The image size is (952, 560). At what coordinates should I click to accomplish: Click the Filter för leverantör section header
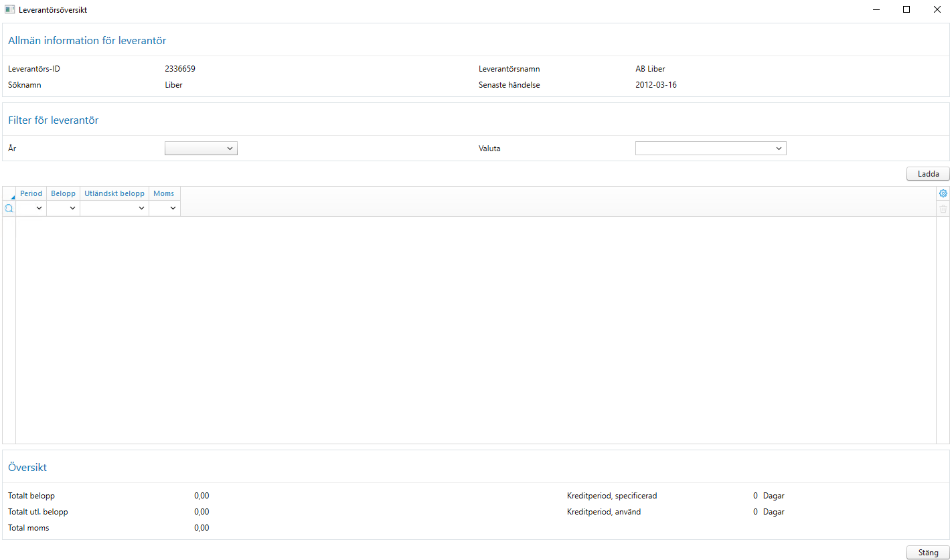point(53,120)
